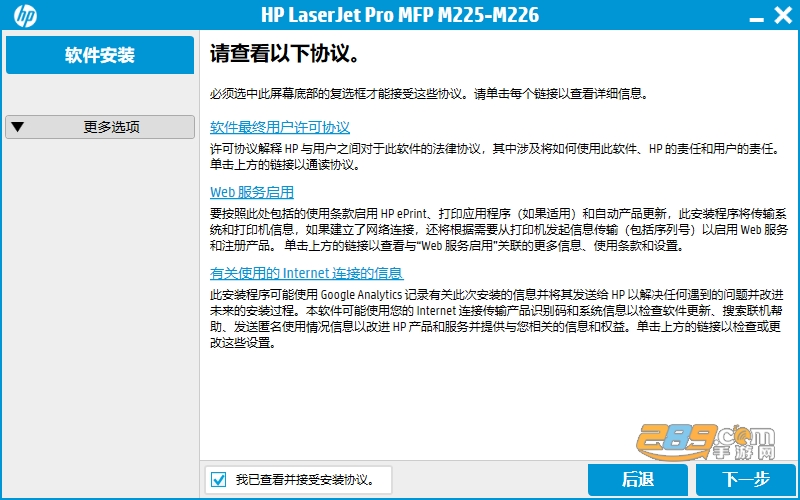Click the window title HP LaserJet Pro MFP M225-M226
Screen dimensions: 800x500
[x=400, y=15]
